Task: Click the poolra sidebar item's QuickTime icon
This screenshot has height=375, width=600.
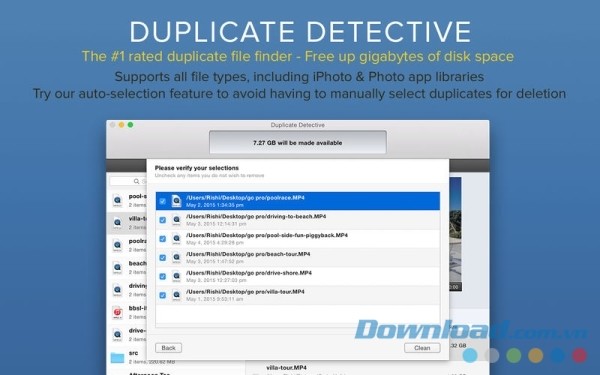Action: [117, 245]
